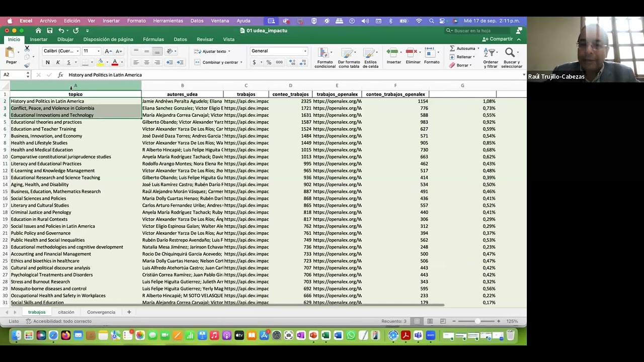Align cell text left

tap(136, 62)
